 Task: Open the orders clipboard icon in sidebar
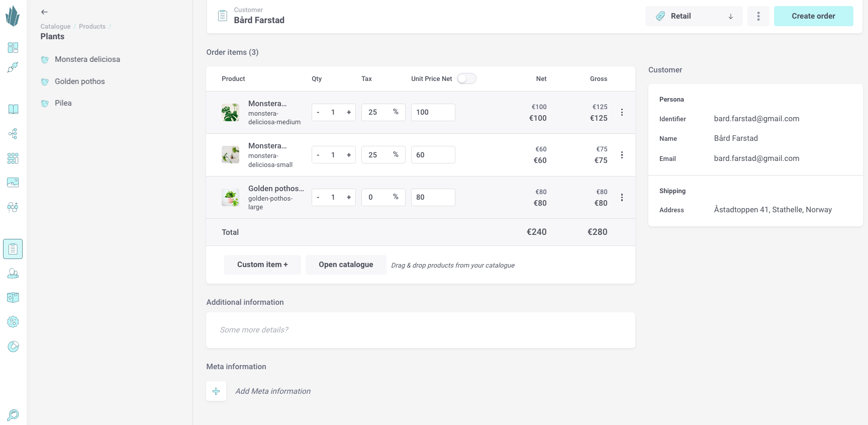click(x=13, y=249)
